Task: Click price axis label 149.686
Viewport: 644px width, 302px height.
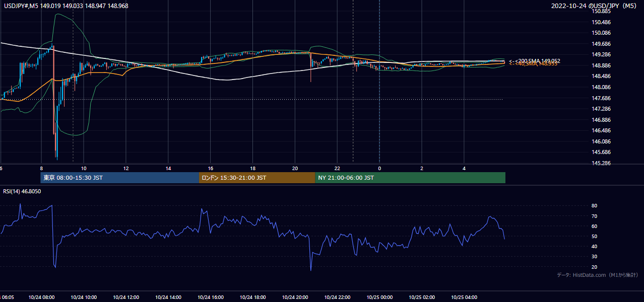Action: pyautogui.click(x=602, y=44)
